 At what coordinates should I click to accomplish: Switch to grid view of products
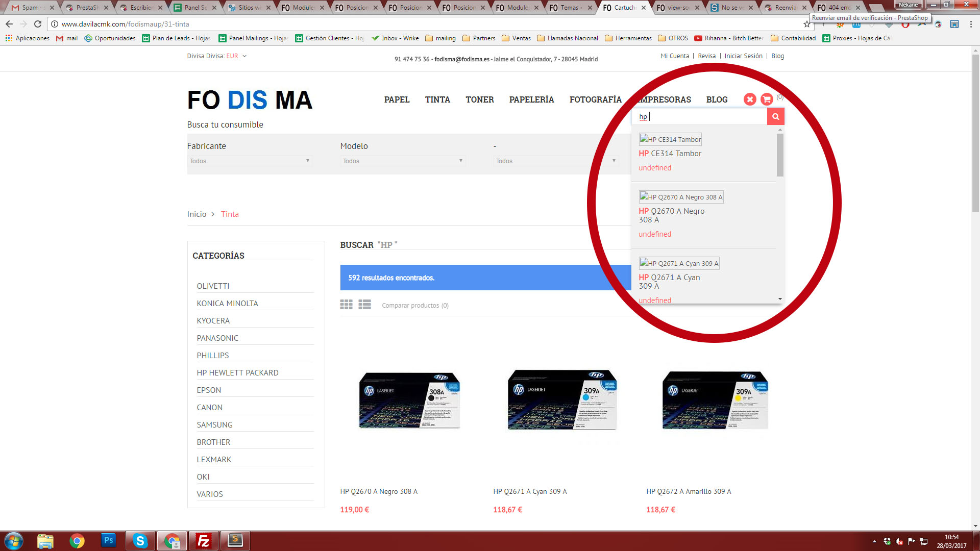[x=347, y=305]
